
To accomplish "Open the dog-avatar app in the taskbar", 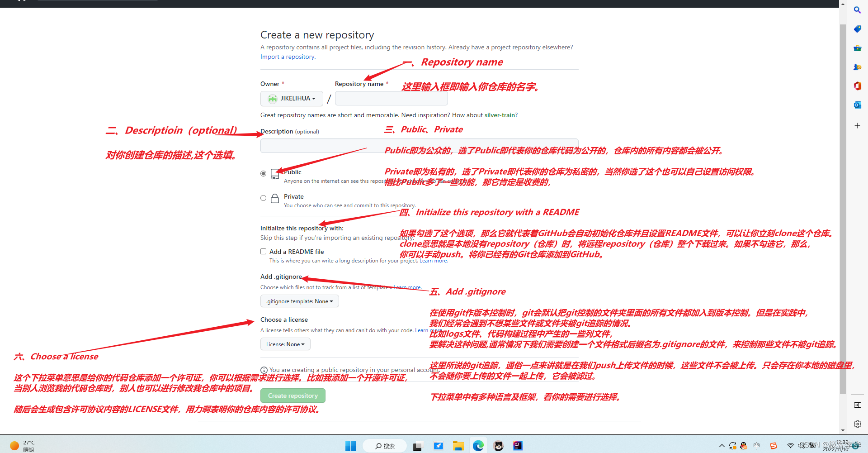I will tap(498, 446).
